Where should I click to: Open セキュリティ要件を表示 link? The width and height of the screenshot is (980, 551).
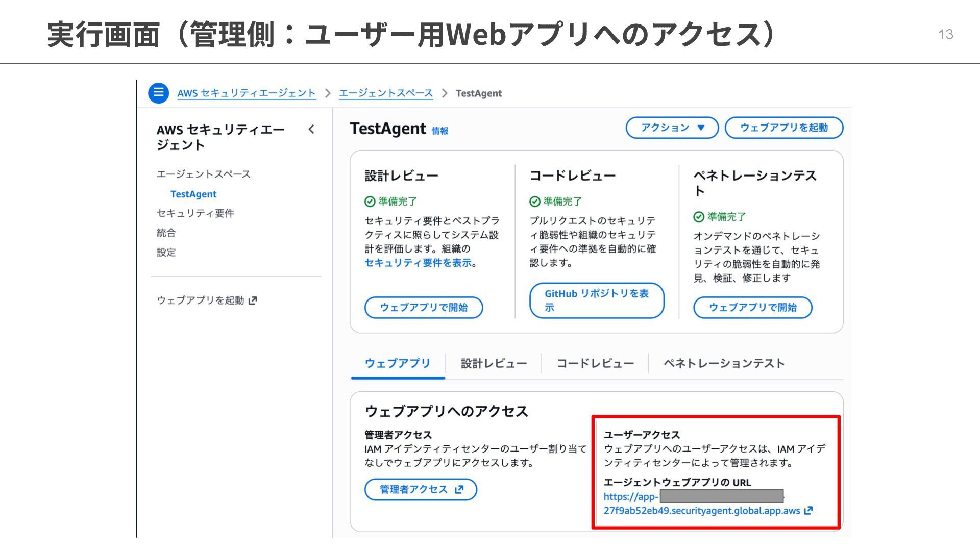click(x=418, y=263)
